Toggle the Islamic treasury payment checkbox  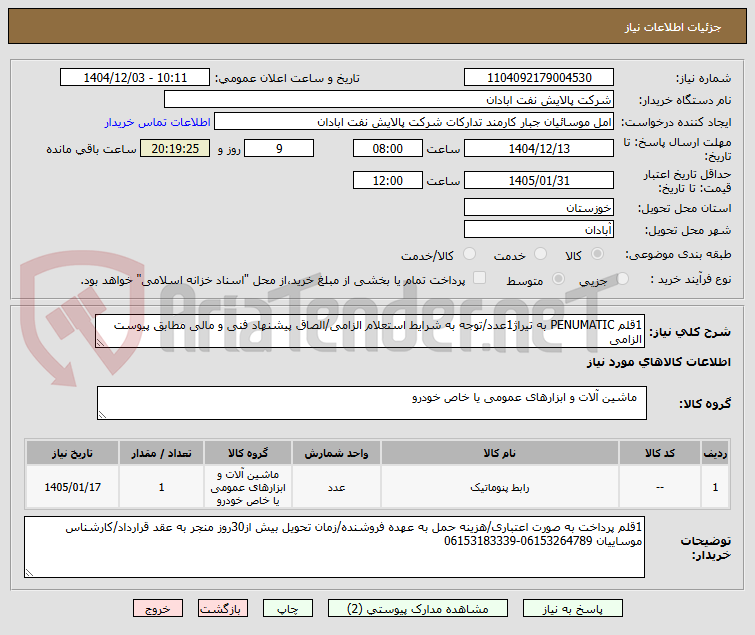[x=479, y=278]
